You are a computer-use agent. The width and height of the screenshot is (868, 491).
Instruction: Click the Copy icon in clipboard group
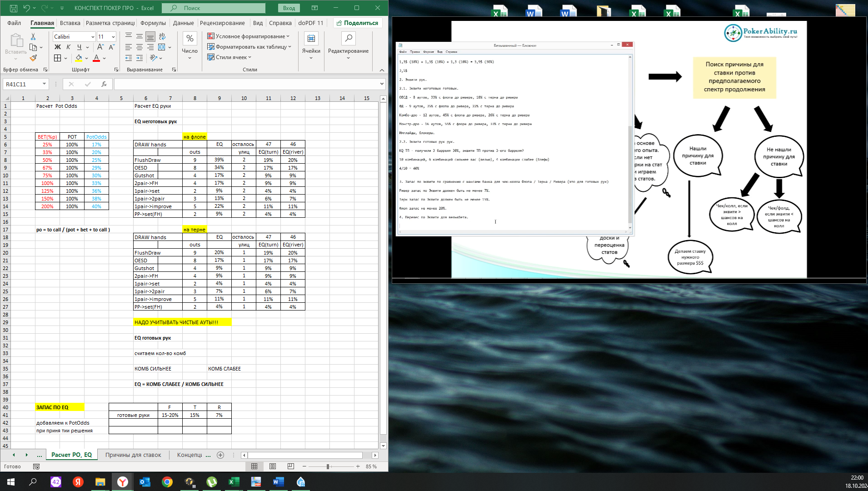tap(33, 47)
